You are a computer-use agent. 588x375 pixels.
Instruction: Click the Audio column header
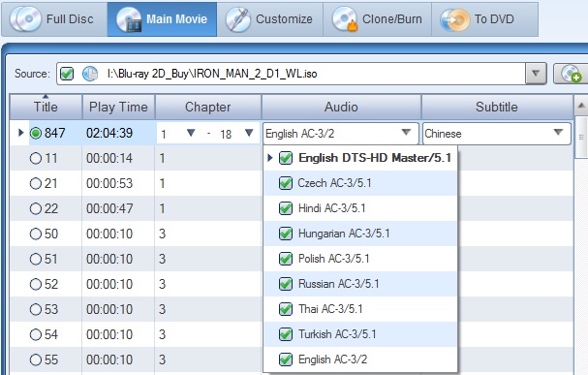coord(341,107)
